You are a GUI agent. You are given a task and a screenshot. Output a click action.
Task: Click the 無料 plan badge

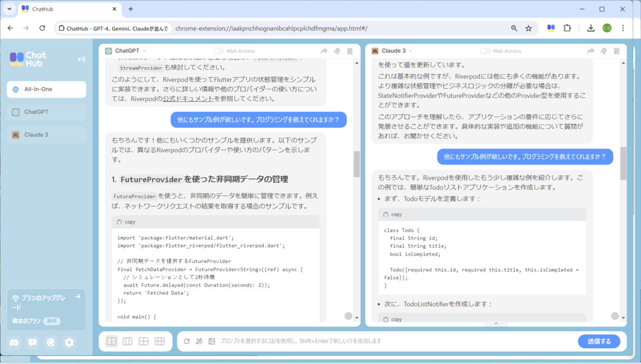[52, 321]
